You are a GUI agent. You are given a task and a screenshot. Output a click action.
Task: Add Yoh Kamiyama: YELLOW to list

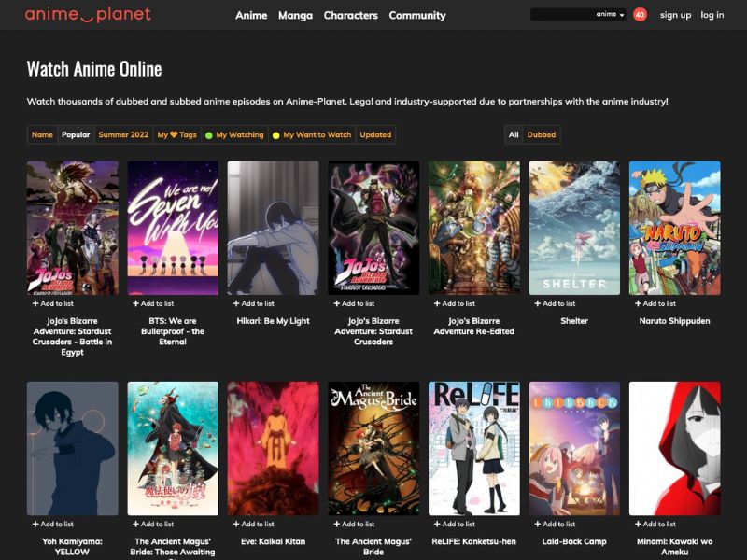[x=53, y=524]
